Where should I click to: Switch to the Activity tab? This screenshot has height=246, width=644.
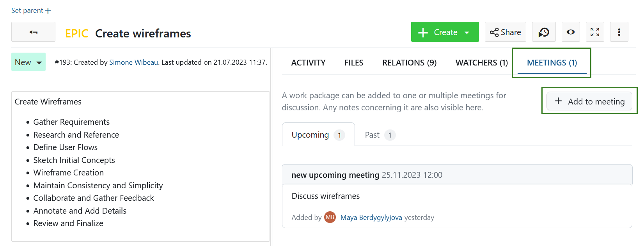coord(308,63)
